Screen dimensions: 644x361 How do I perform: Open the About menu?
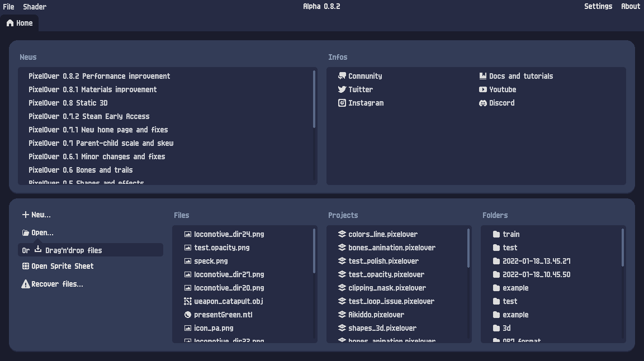(631, 6)
